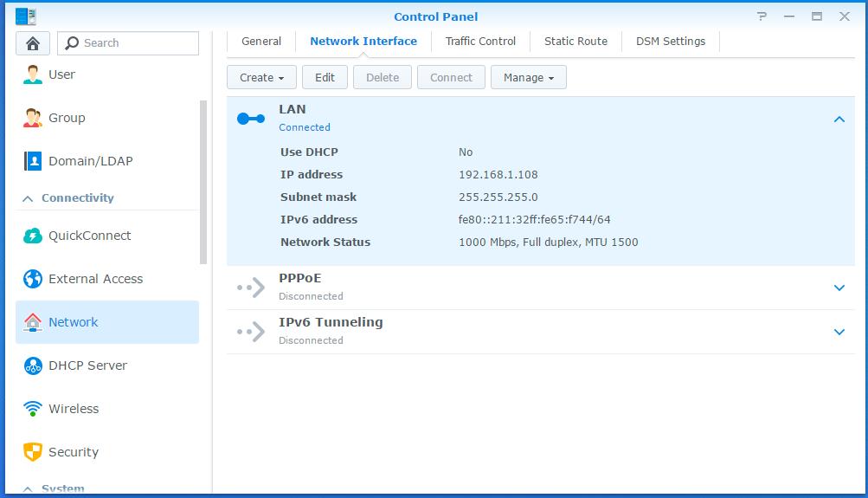Image resolution: width=868 pixels, height=498 pixels.
Task: Open help with the question mark icon
Action: [x=762, y=16]
